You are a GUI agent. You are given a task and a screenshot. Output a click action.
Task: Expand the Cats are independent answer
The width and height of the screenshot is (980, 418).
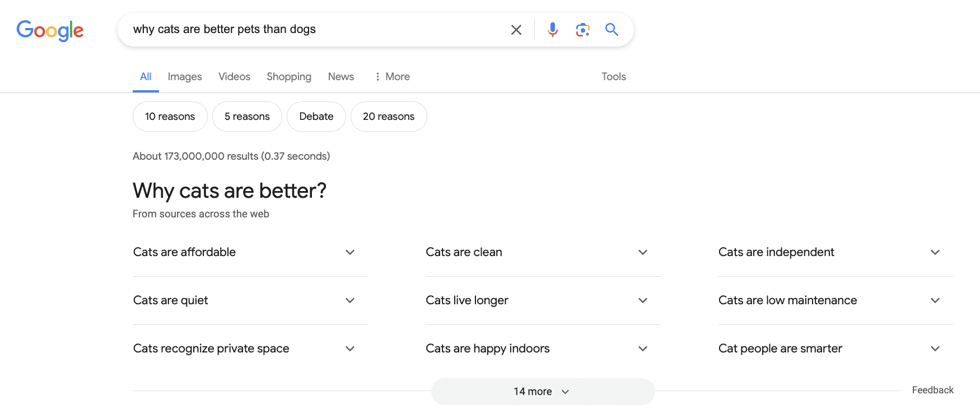coord(935,252)
